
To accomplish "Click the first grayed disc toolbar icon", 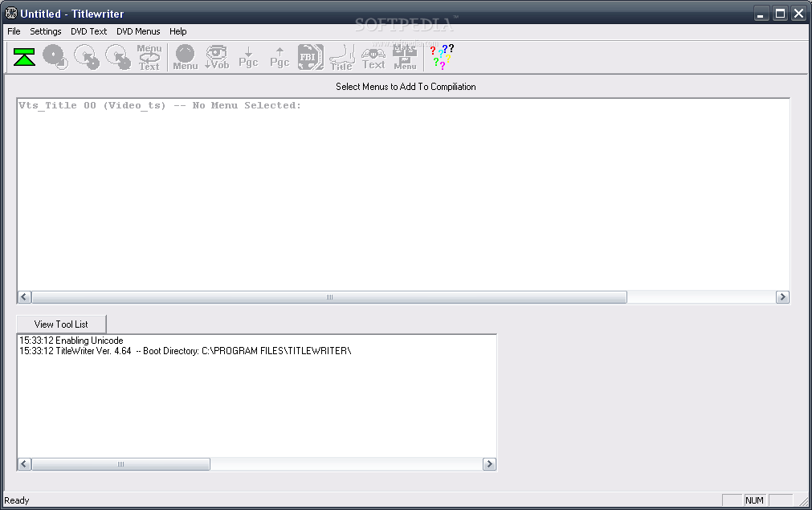I will (x=55, y=57).
